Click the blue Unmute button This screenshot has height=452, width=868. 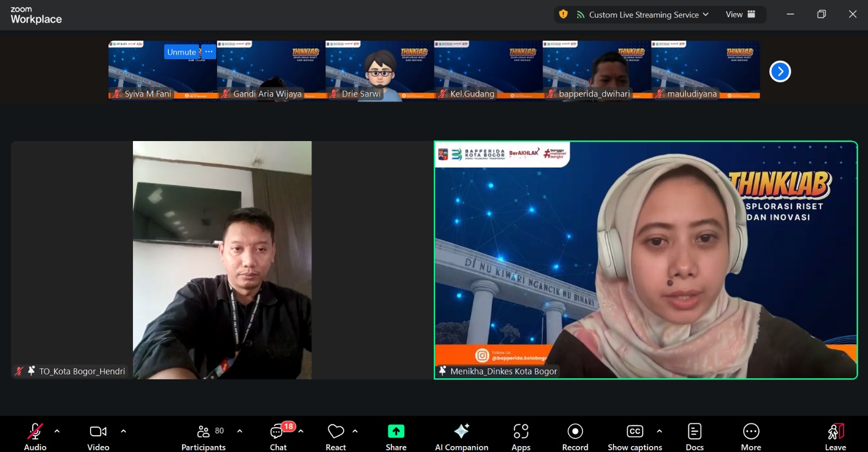181,52
